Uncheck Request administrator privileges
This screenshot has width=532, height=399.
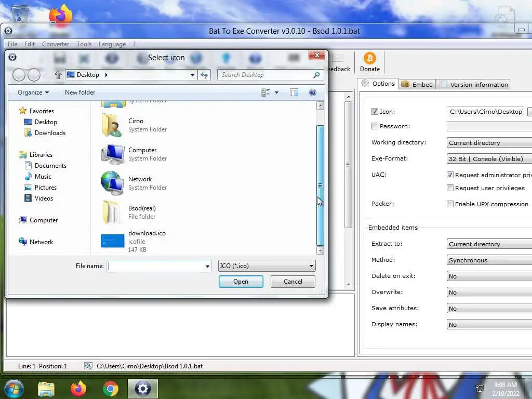[450, 175]
